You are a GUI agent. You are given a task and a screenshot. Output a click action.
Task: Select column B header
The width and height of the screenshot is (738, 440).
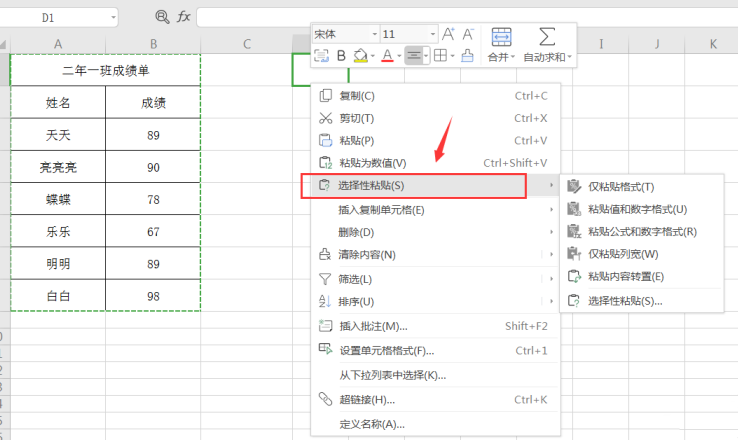(153, 44)
